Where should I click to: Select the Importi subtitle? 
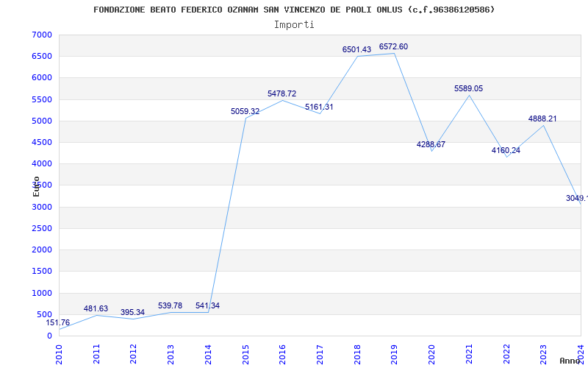coord(294,25)
